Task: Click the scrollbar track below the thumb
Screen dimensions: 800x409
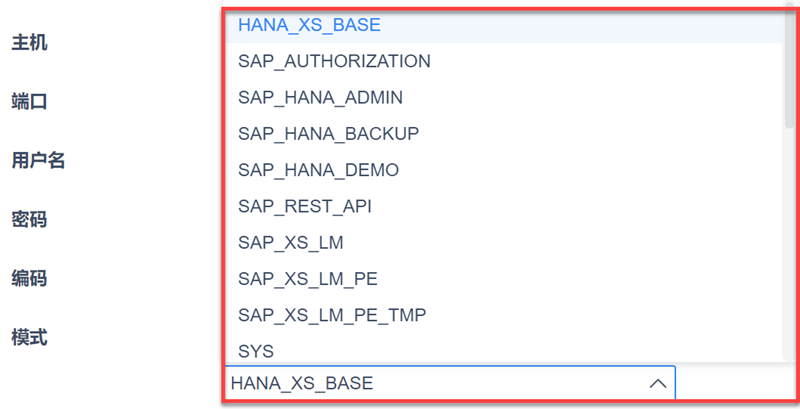Action: pyautogui.click(x=790, y=250)
